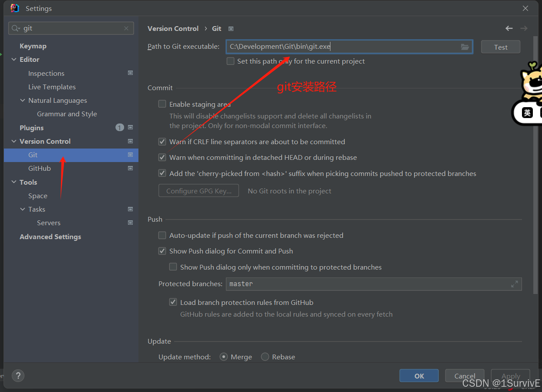542x392 pixels.
Task: Close the Settings dialog window
Action: point(525,8)
